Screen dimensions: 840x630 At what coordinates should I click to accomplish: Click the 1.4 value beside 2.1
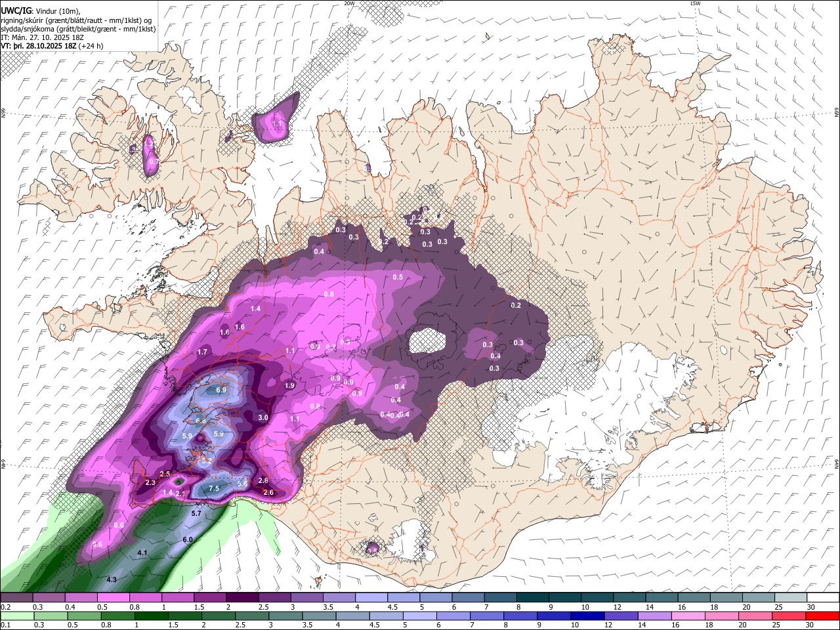click(167, 493)
